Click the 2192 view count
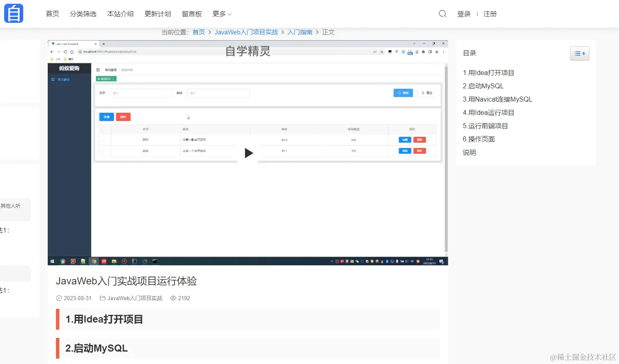Screen dimensions: 619x364 pyautogui.click(x=184, y=298)
